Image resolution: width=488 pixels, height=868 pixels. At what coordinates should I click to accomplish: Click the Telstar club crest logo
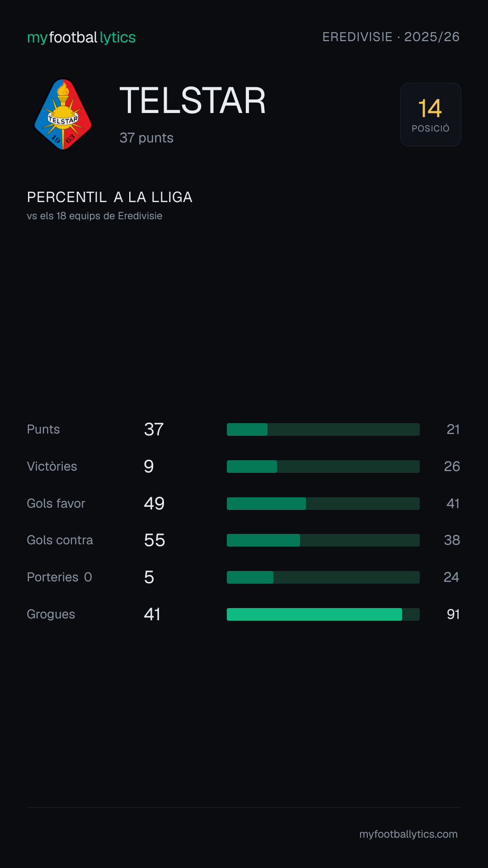click(63, 114)
